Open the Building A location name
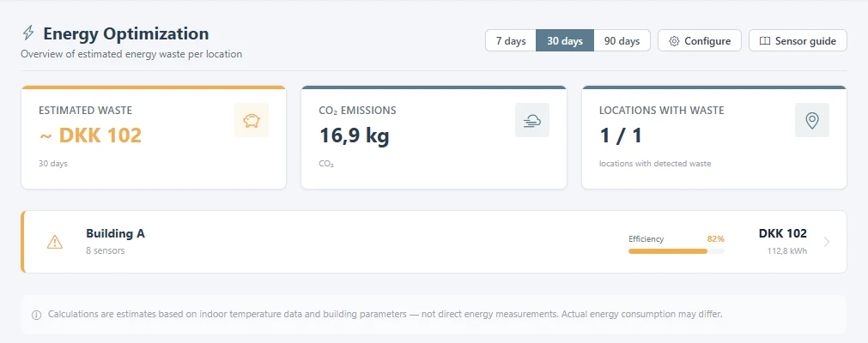The width and height of the screenshot is (868, 343). click(x=115, y=233)
